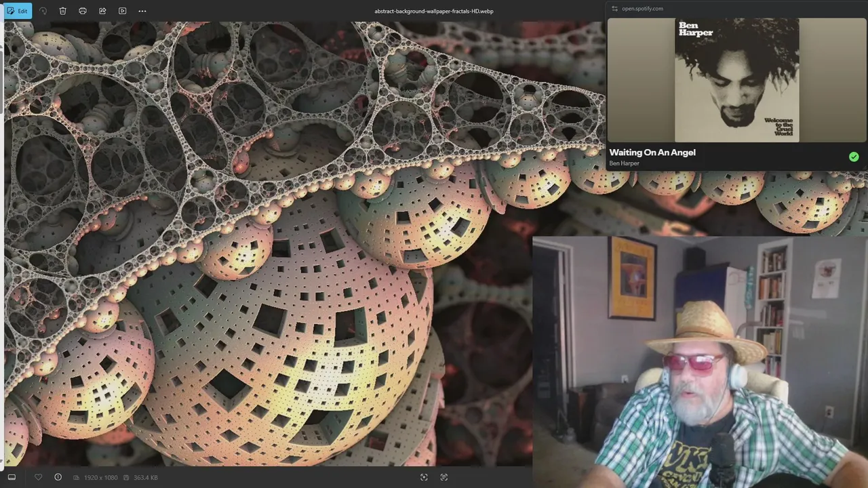Click the scan text icon in bottom bar

pos(444,477)
